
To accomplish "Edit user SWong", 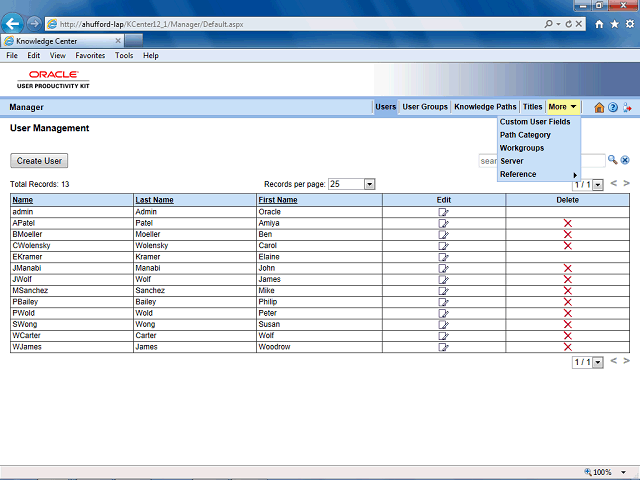I will coord(443,324).
